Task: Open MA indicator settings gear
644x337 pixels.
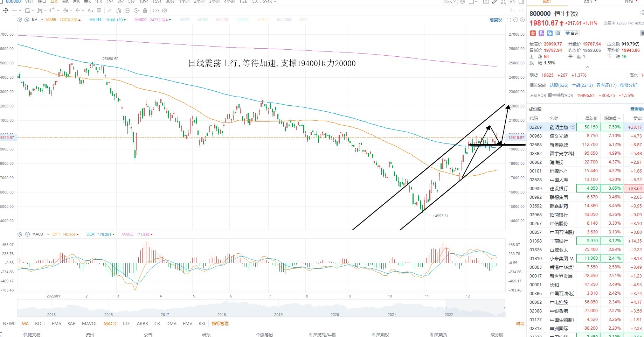Action: pos(20,20)
